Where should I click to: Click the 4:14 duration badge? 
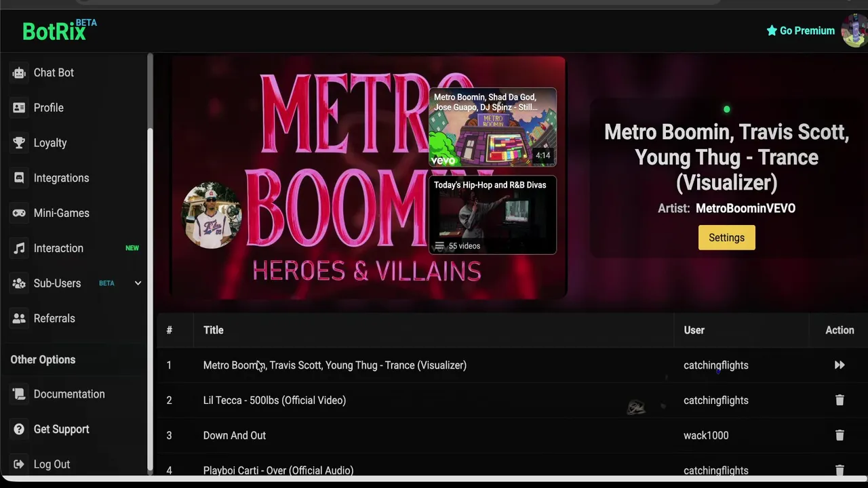click(x=542, y=155)
